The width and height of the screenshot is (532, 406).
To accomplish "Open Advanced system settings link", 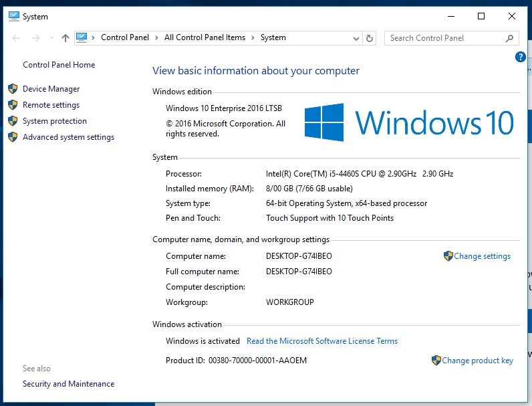I will pyautogui.click(x=69, y=137).
